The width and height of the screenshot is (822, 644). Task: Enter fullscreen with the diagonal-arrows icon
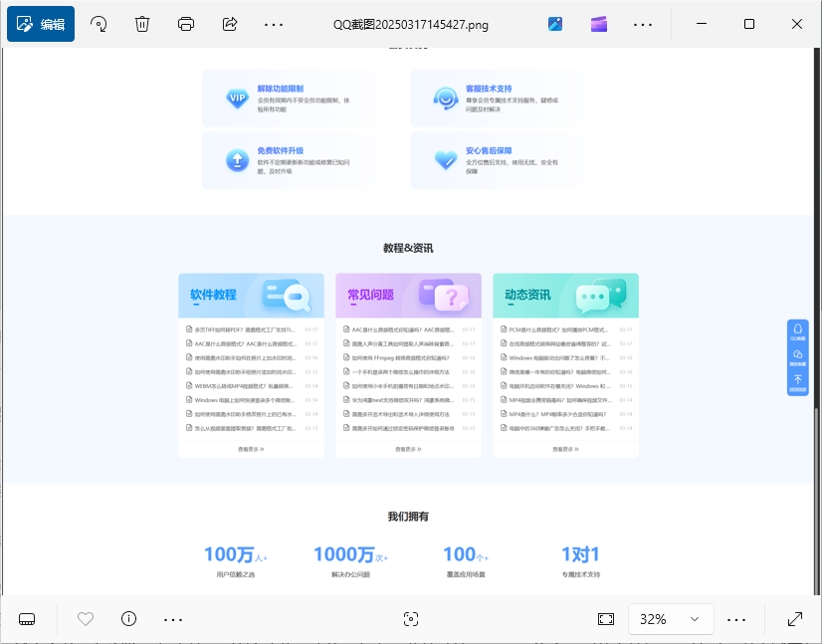pyautogui.click(x=796, y=619)
